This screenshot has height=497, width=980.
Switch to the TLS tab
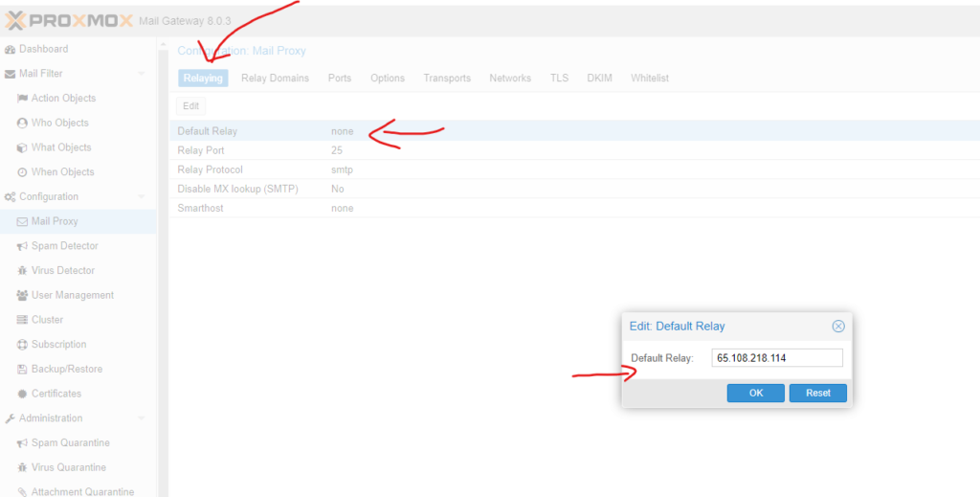pyautogui.click(x=559, y=79)
